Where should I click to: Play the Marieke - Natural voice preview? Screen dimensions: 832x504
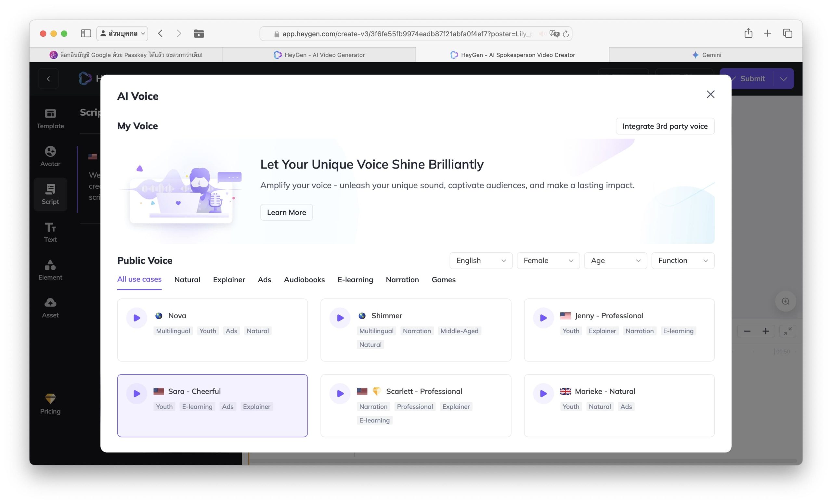click(543, 393)
